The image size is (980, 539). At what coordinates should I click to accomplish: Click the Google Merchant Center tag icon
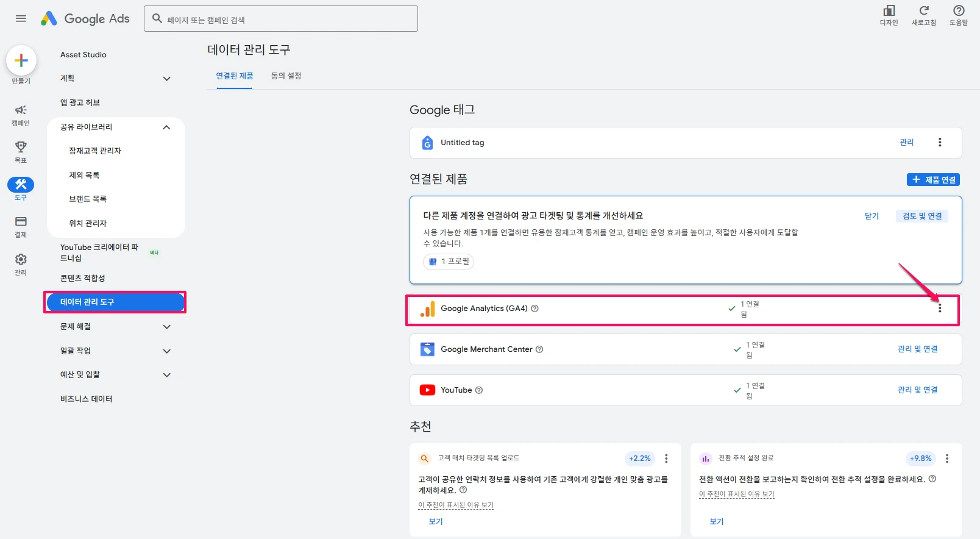(427, 349)
